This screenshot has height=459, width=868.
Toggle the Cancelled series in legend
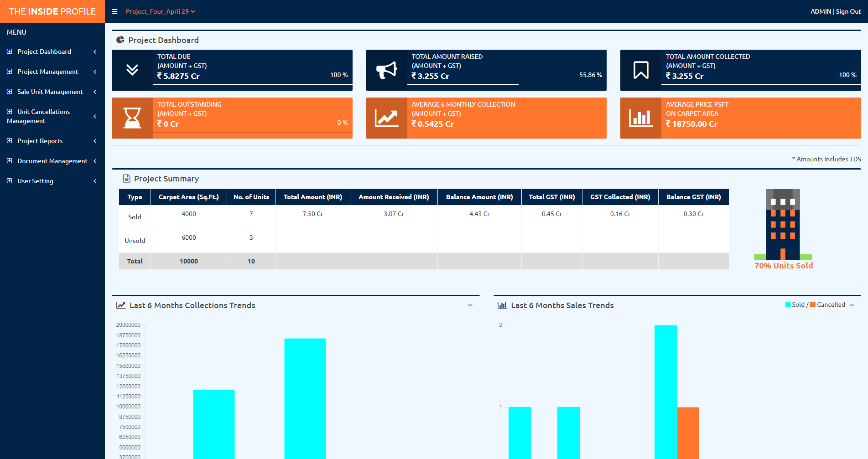tap(827, 304)
